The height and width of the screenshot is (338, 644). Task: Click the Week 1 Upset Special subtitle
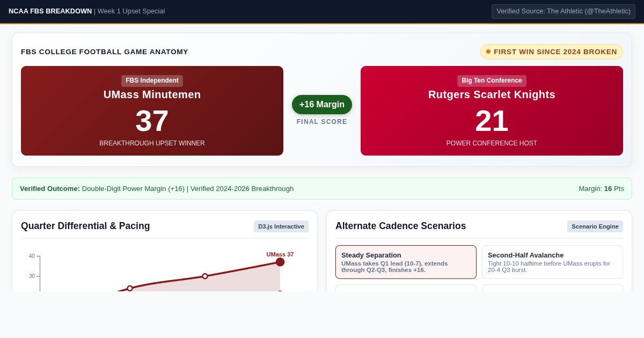point(131,11)
